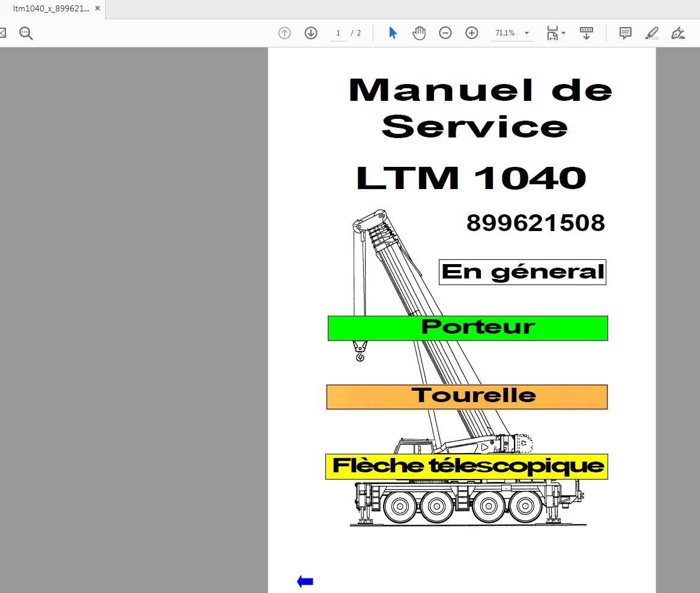Screen dimensions: 700x593
Task: Go to previous page arrow
Action: [285, 33]
